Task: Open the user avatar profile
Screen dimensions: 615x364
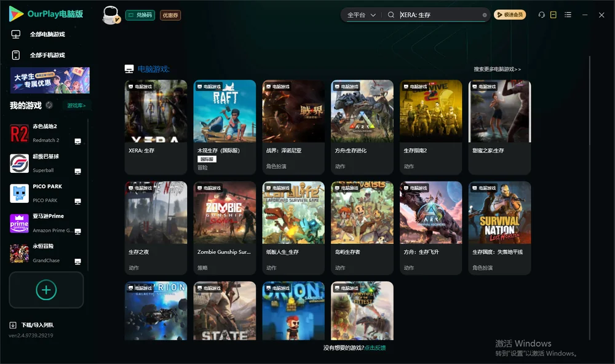Action: 111,15
